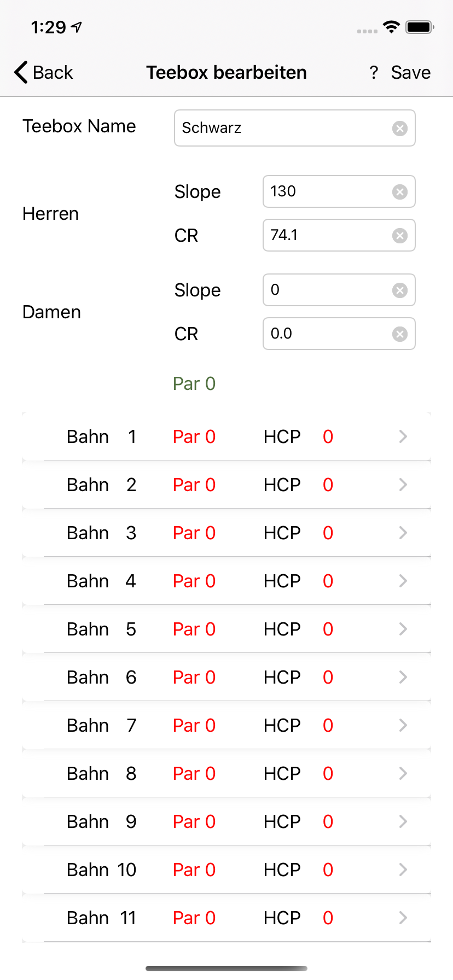The width and height of the screenshot is (453, 980).
Task: Open the chevron for Bahn 9
Action: coord(403,821)
